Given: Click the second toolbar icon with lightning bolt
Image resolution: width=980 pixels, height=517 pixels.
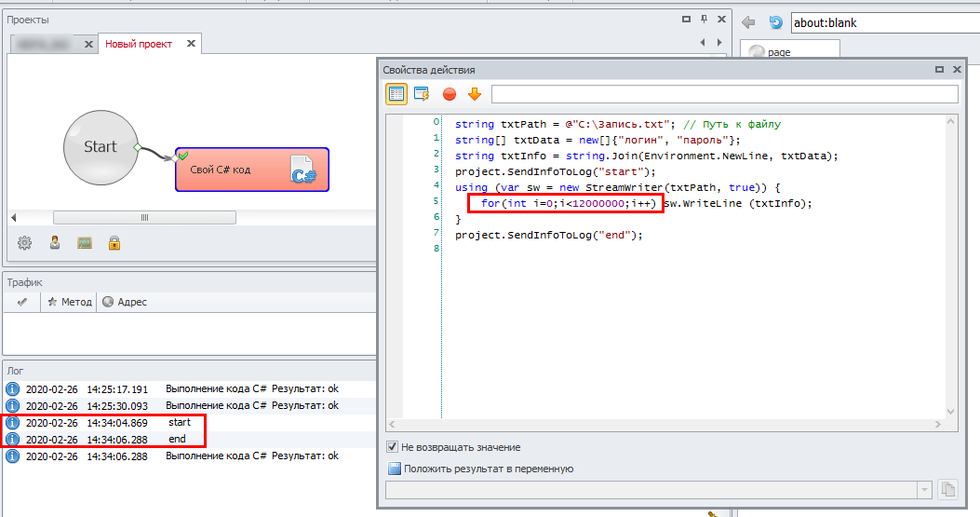Looking at the screenshot, I should (x=423, y=93).
